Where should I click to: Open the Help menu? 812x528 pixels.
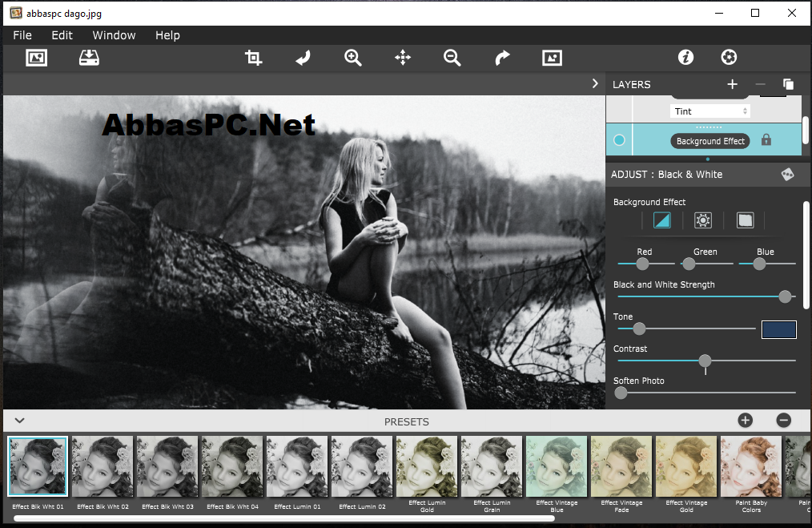[x=168, y=35]
